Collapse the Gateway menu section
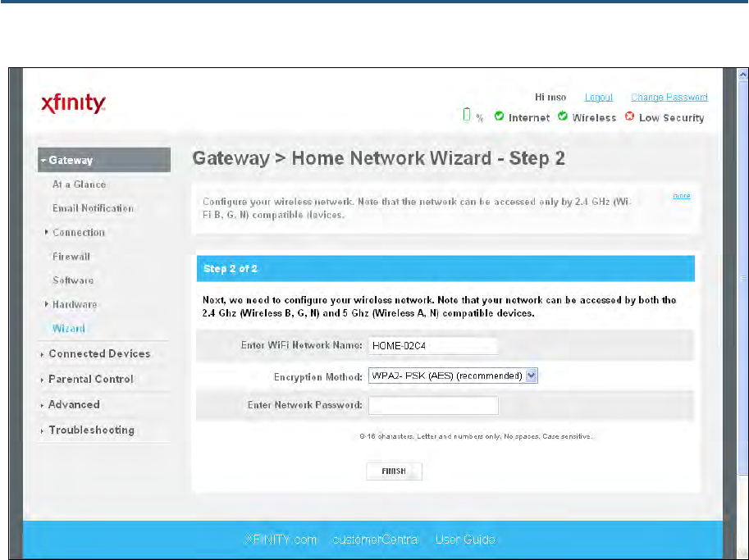749x560 pixels. 104,160
